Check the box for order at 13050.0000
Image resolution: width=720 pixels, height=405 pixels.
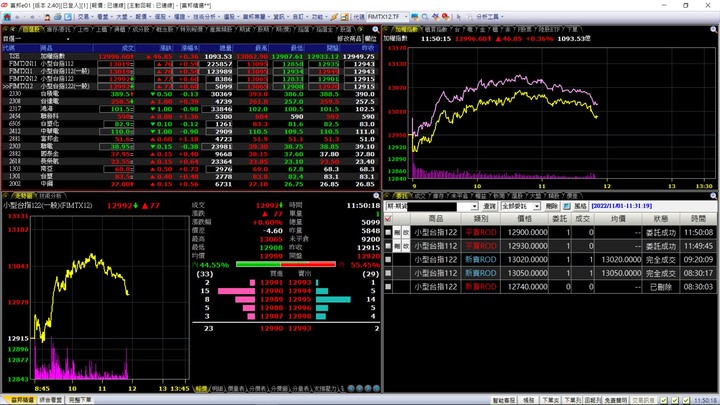(x=388, y=273)
